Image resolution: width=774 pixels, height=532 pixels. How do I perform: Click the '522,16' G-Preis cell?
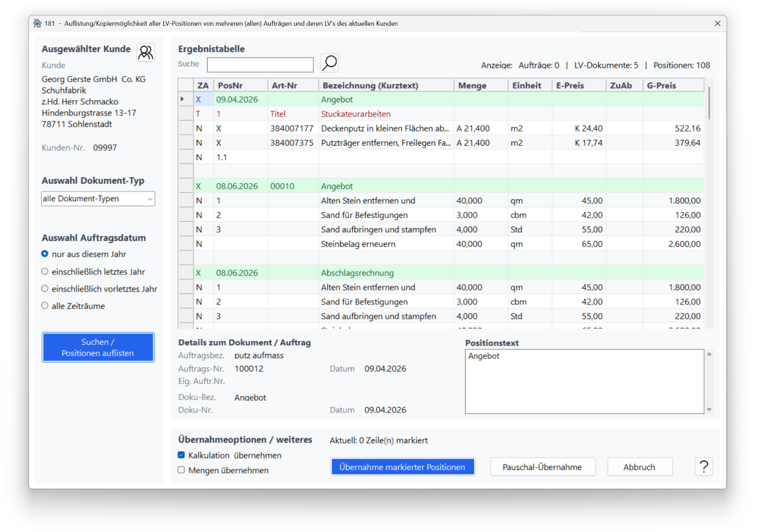point(673,128)
